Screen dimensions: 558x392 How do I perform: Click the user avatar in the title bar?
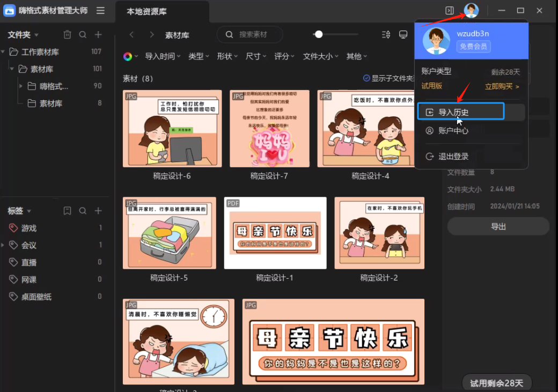[471, 10]
